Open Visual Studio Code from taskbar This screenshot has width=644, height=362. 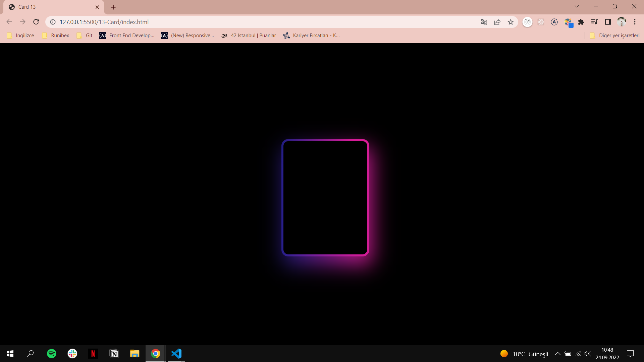point(176,354)
